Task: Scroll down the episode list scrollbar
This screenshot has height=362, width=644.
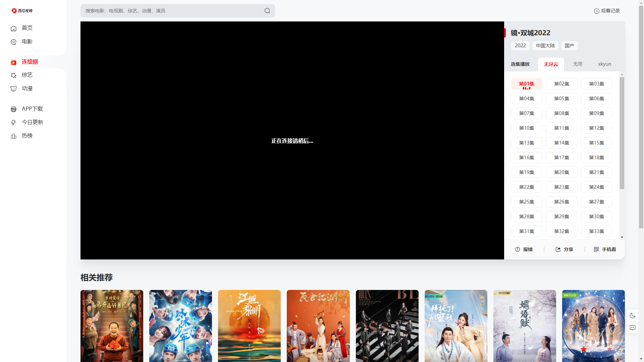Action: 622,237
